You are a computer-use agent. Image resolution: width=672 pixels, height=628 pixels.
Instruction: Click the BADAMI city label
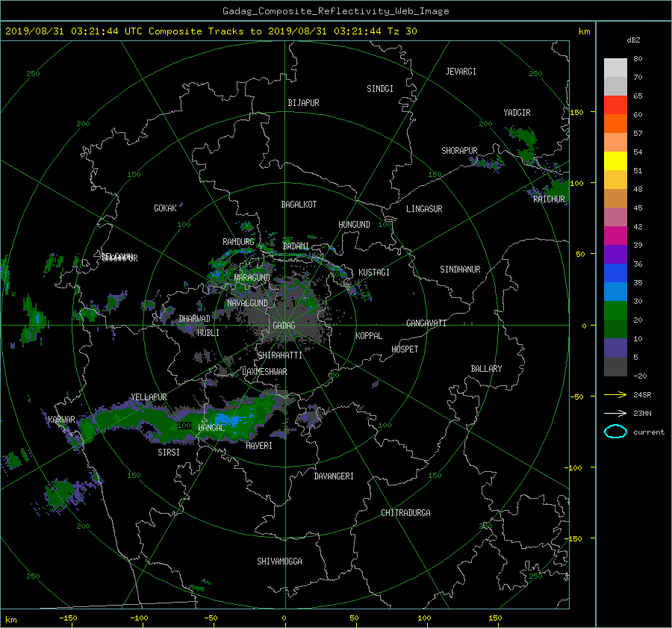296,246
